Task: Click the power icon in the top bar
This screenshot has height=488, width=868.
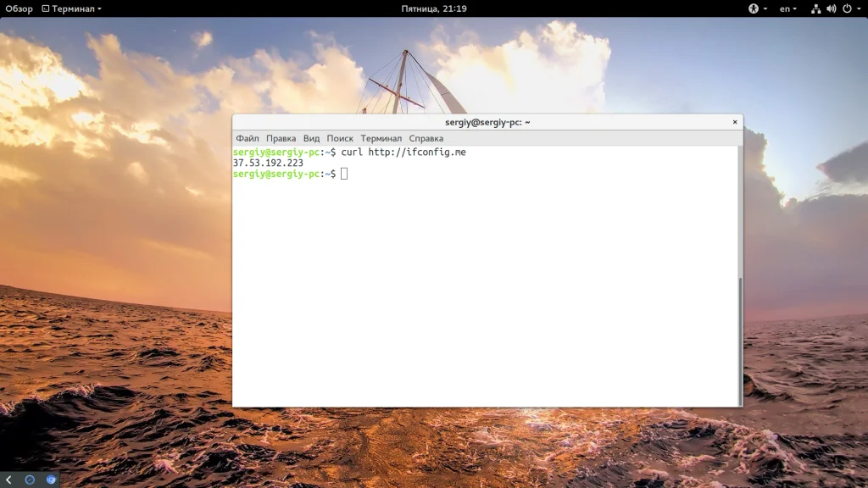Action: 847,8
